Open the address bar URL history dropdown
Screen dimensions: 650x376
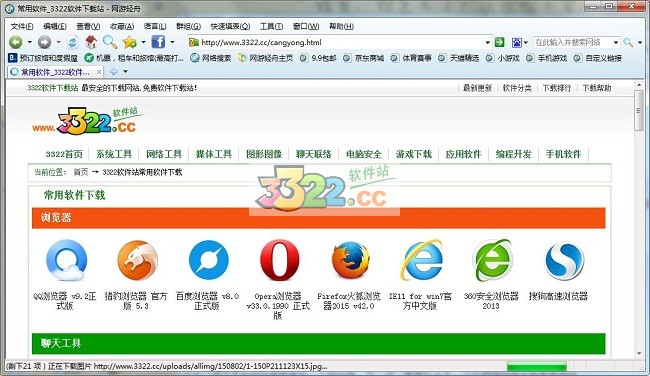pos(488,42)
